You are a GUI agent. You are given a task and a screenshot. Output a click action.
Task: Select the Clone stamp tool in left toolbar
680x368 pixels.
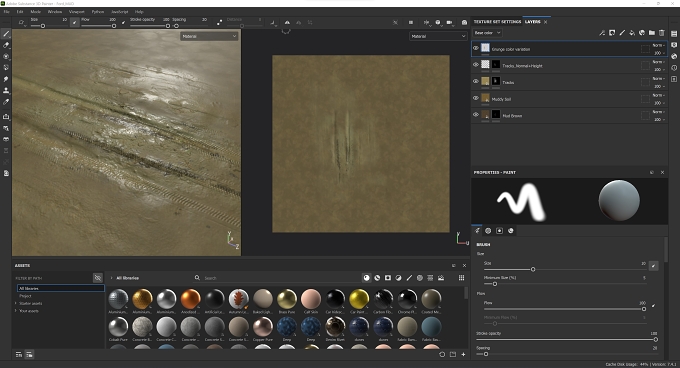click(6, 90)
